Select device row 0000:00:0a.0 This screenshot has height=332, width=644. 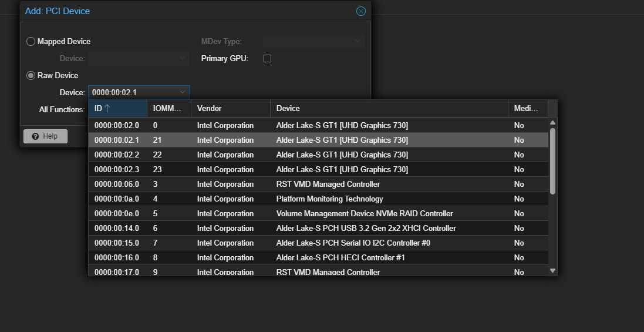(x=318, y=199)
